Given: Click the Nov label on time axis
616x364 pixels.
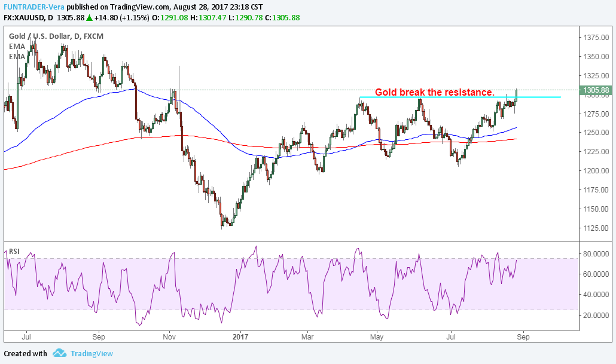Looking at the screenshot, I should pyautogui.click(x=169, y=337).
